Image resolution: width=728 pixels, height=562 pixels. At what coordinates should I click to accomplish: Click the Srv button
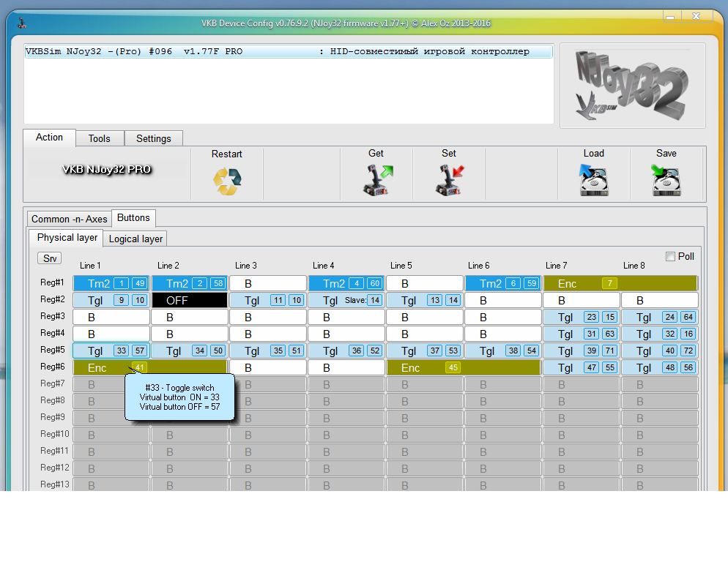[49, 258]
